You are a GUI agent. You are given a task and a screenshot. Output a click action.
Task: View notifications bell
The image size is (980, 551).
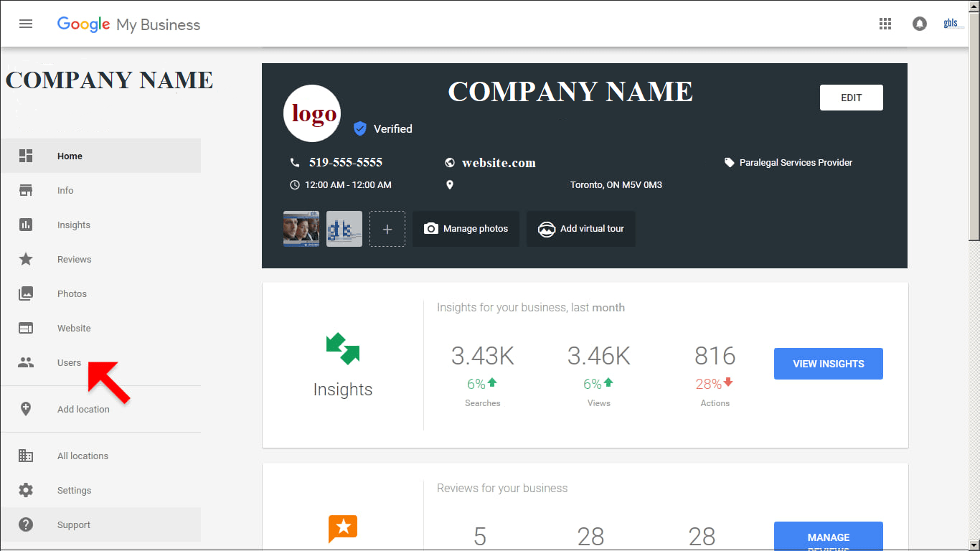919,24
